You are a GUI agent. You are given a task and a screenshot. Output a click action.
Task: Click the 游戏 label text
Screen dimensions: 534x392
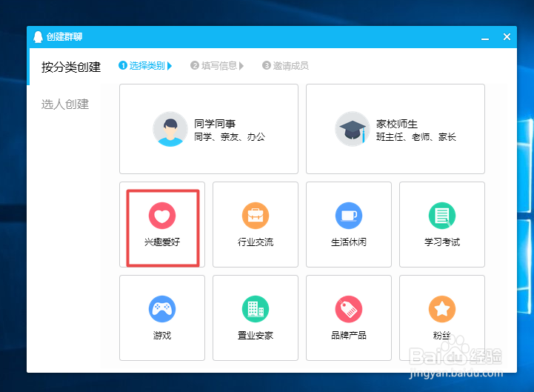tap(162, 336)
